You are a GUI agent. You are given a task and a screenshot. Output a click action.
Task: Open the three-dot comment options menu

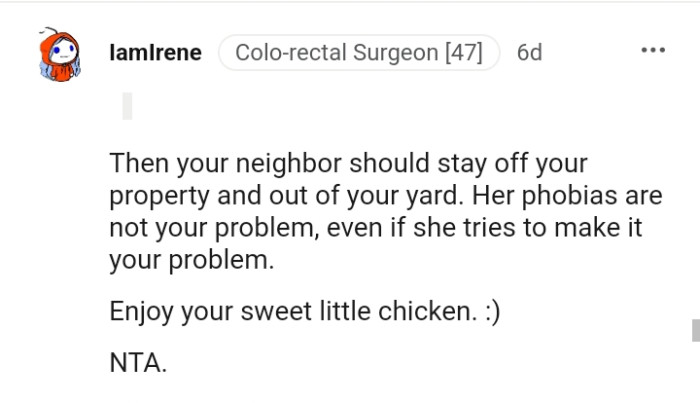coord(652,51)
